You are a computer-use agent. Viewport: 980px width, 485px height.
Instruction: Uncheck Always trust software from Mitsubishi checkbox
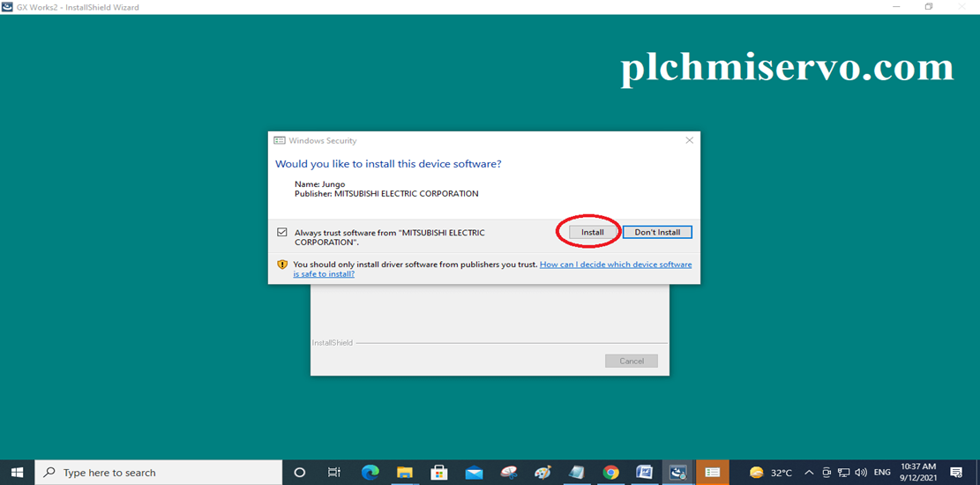[x=282, y=233]
